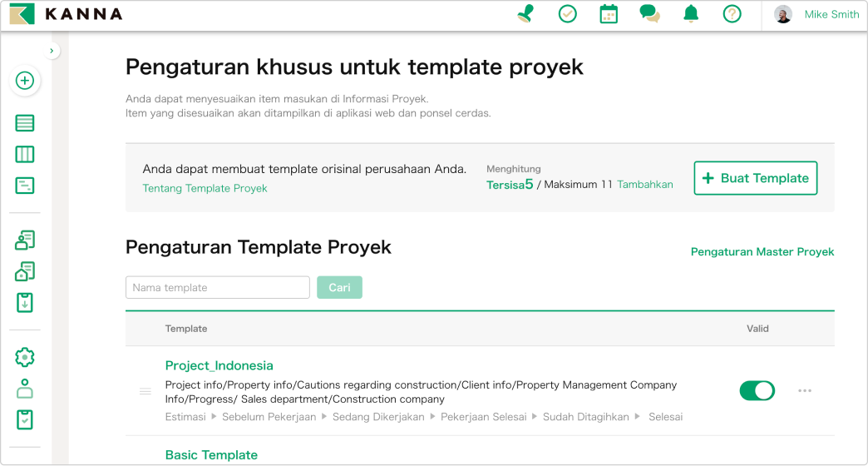This screenshot has width=868, height=466.
Task: Open the Gantt chart icon in sidebar
Action: 24,186
